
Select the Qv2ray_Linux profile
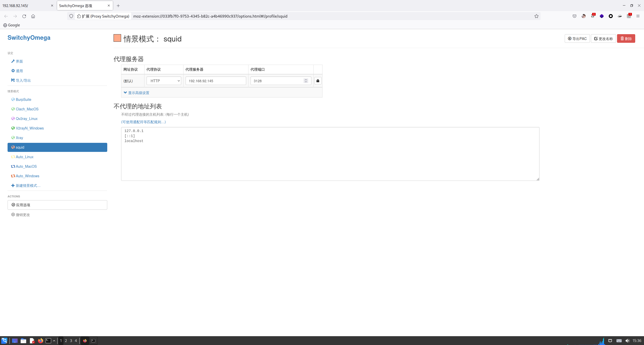pyautogui.click(x=24, y=119)
